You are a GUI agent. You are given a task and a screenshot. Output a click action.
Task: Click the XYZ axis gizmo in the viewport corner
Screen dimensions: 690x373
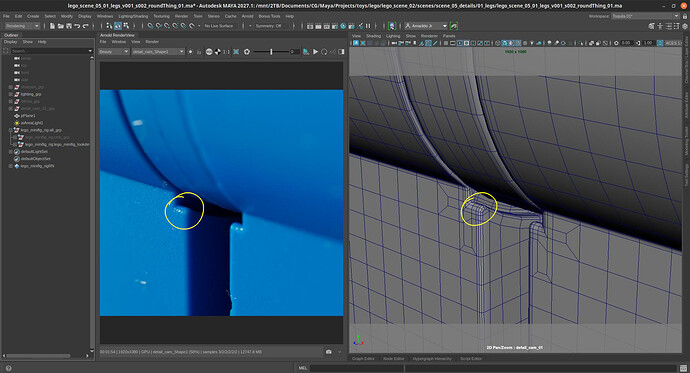[x=358, y=340]
